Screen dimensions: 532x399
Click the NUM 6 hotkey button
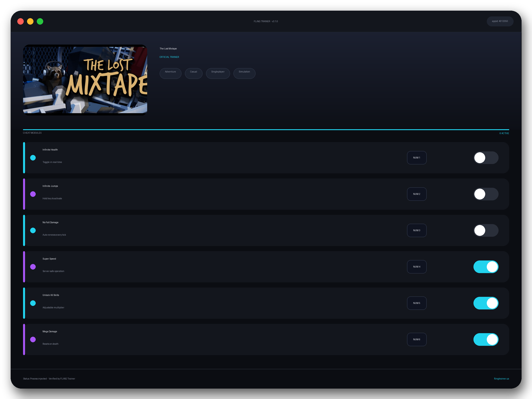(417, 339)
